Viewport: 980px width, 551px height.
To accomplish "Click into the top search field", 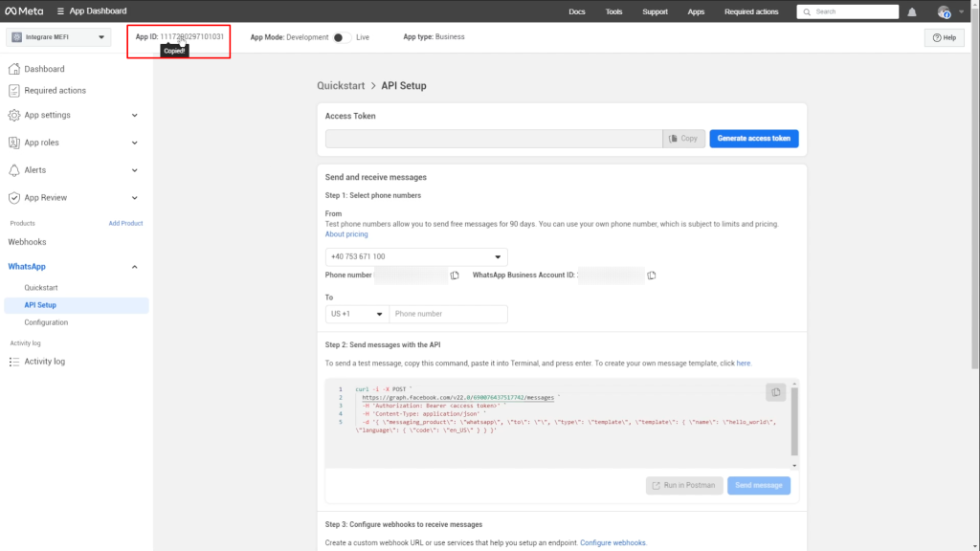I will [848, 11].
